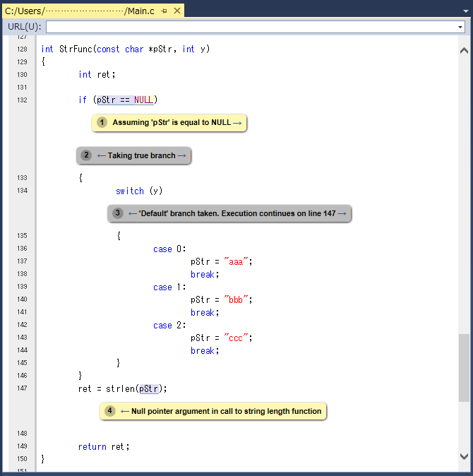Click the vertical scrollbar thumb
Image resolution: width=473 pixels, height=476 pixels.
464,367
